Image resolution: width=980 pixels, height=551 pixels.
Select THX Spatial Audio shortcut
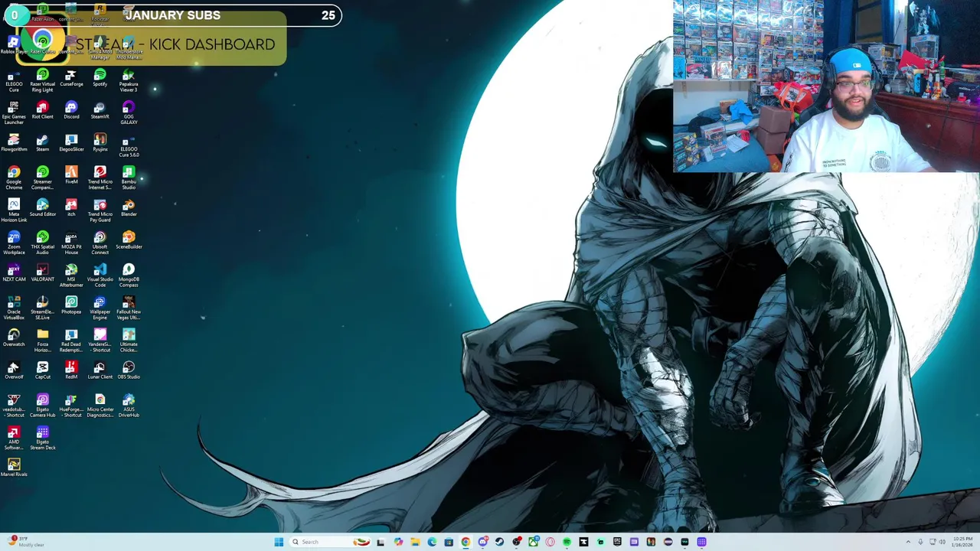42,243
